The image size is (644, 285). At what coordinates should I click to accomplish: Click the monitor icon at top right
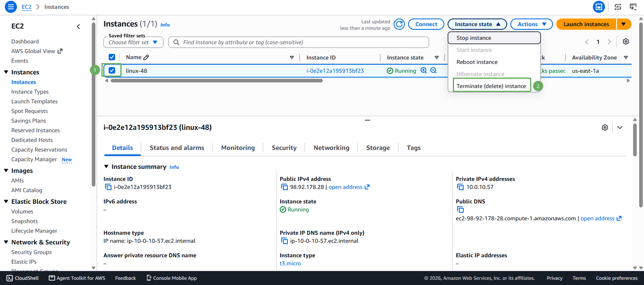point(633,7)
